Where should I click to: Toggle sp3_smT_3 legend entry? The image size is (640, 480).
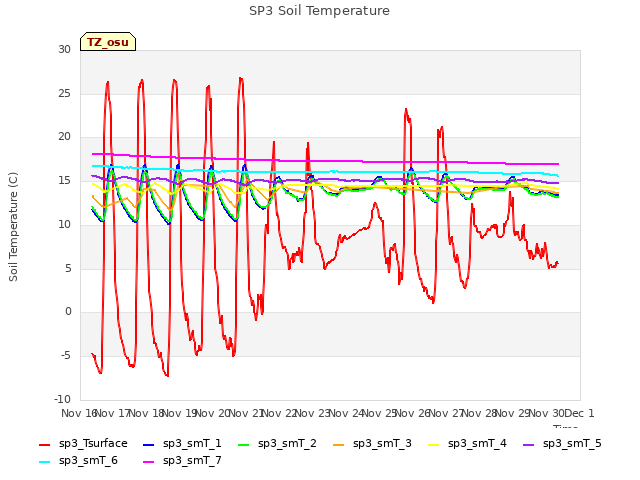(x=372, y=443)
